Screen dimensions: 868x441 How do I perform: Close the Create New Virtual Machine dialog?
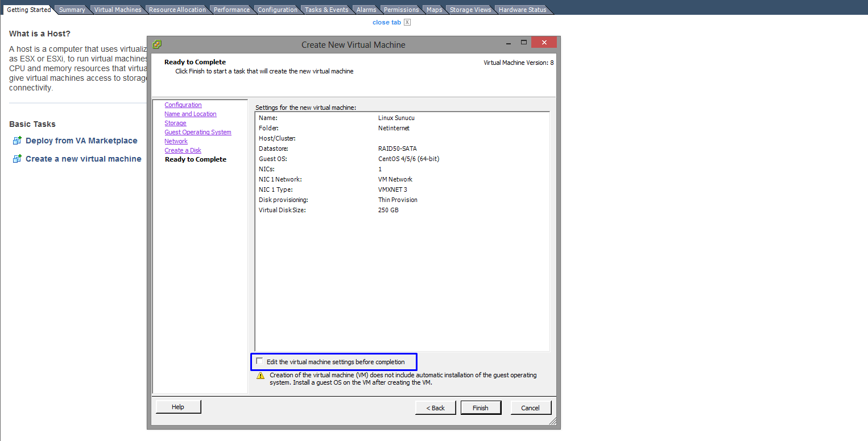[x=544, y=43]
